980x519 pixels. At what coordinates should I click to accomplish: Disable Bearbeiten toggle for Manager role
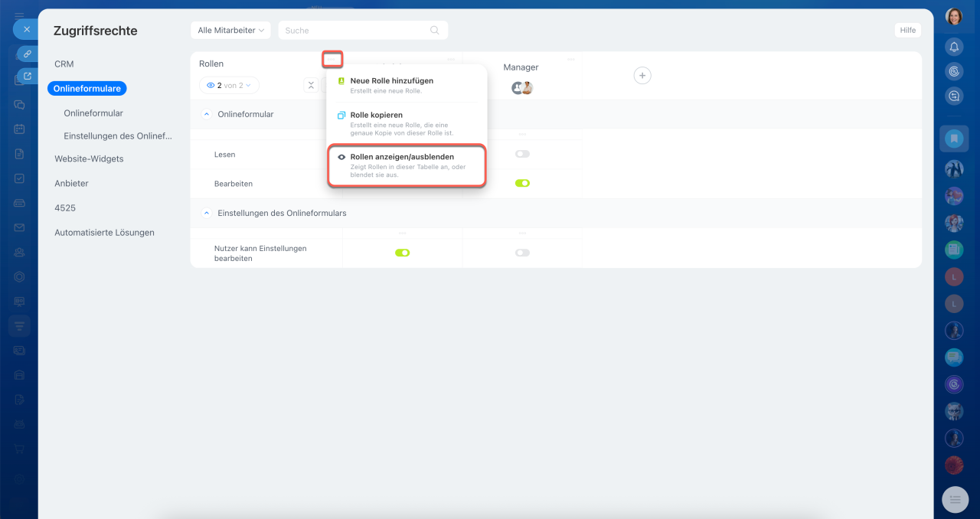point(522,184)
